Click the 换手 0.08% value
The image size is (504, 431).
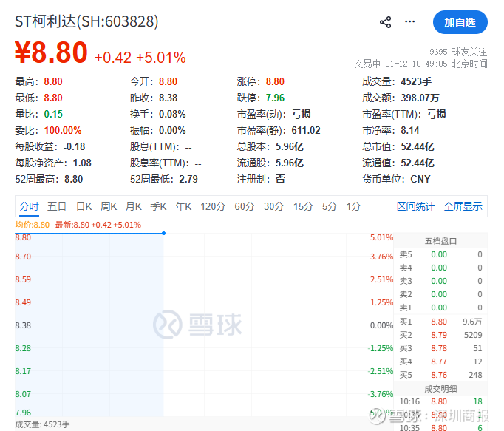point(172,114)
